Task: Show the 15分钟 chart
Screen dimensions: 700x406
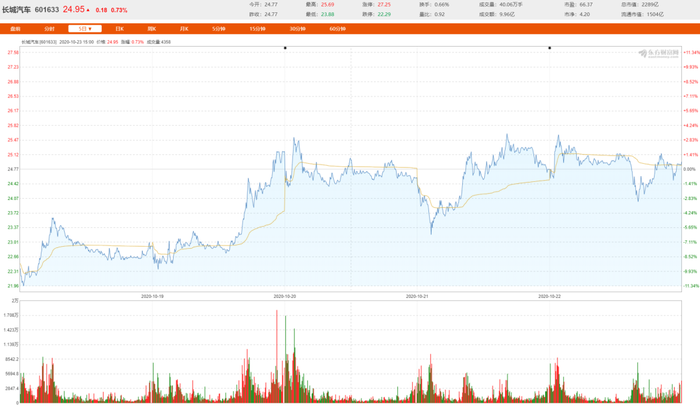Action: [x=257, y=29]
